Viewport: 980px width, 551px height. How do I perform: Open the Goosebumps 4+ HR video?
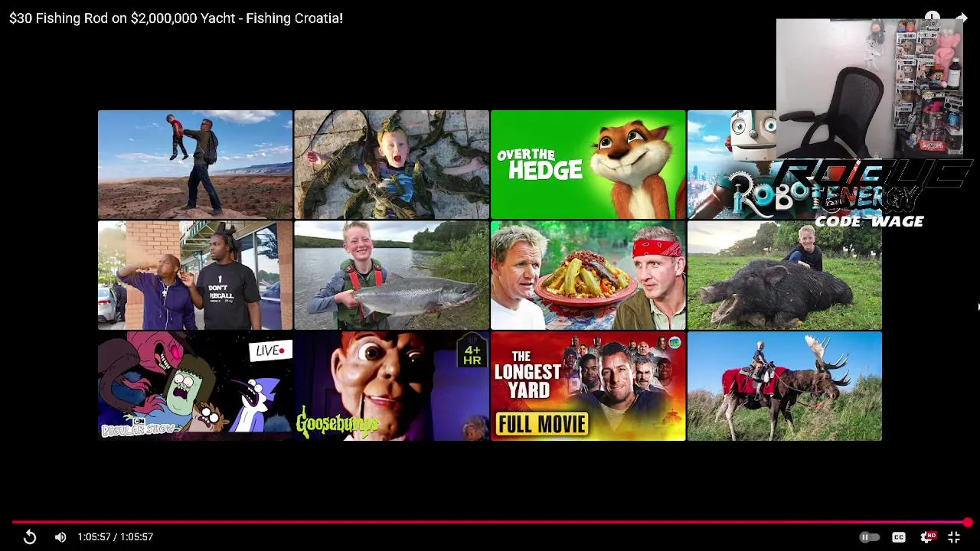[391, 386]
